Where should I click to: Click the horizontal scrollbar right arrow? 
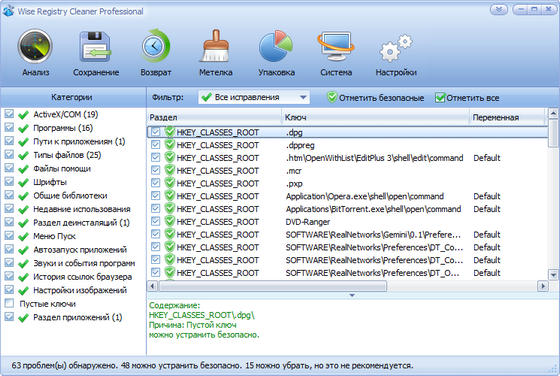[543, 286]
